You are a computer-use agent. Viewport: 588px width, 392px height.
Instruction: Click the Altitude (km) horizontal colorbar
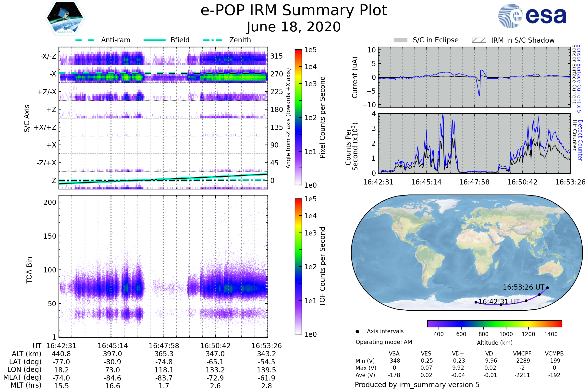(494, 324)
